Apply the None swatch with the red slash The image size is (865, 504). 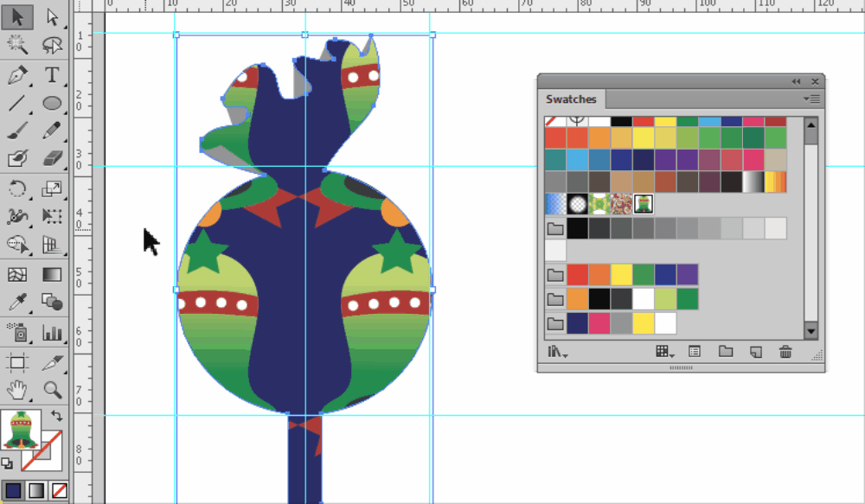pyautogui.click(x=555, y=121)
